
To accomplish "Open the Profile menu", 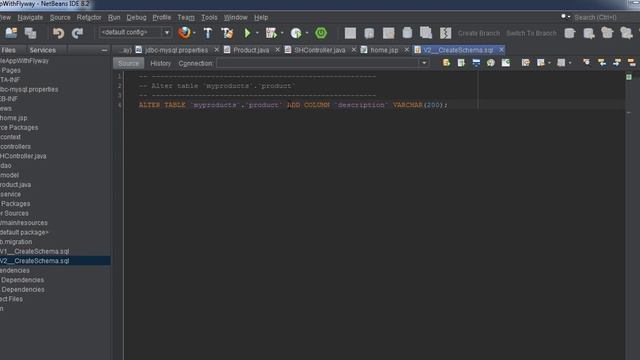I will point(162,18).
